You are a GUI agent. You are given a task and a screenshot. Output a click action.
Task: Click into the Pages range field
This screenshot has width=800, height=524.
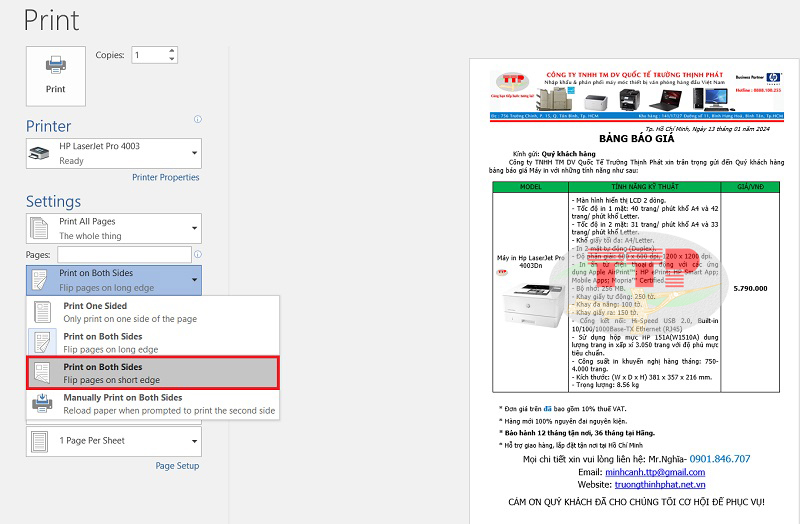point(124,255)
